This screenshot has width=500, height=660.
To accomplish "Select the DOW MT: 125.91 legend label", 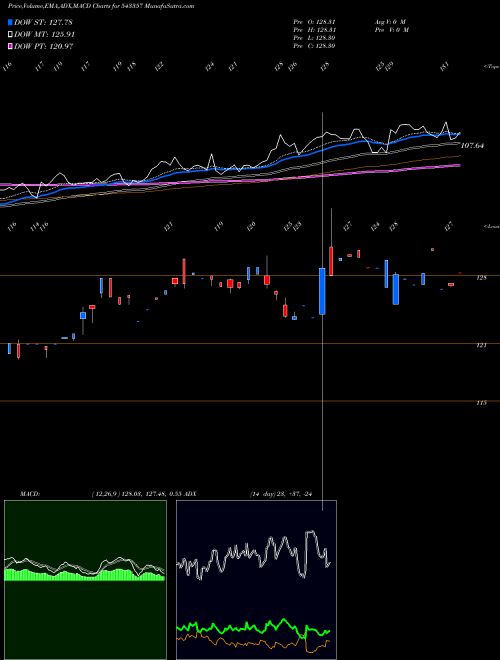I will coord(45,35).
